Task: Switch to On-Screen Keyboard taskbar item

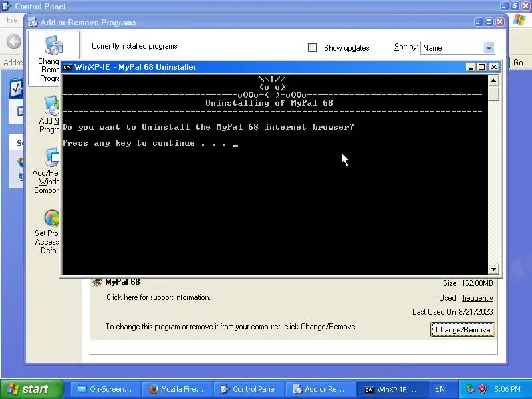Action: (x=106, y=389)
